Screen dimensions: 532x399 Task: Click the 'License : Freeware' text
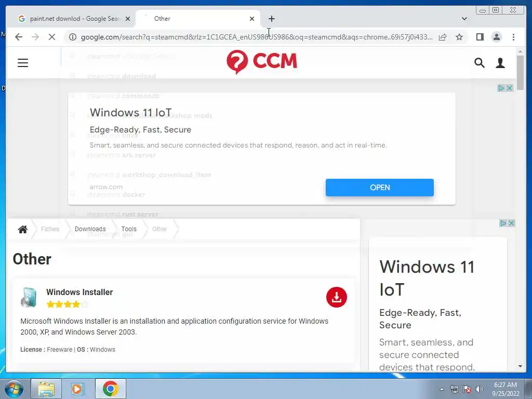[x=46, y=350]
